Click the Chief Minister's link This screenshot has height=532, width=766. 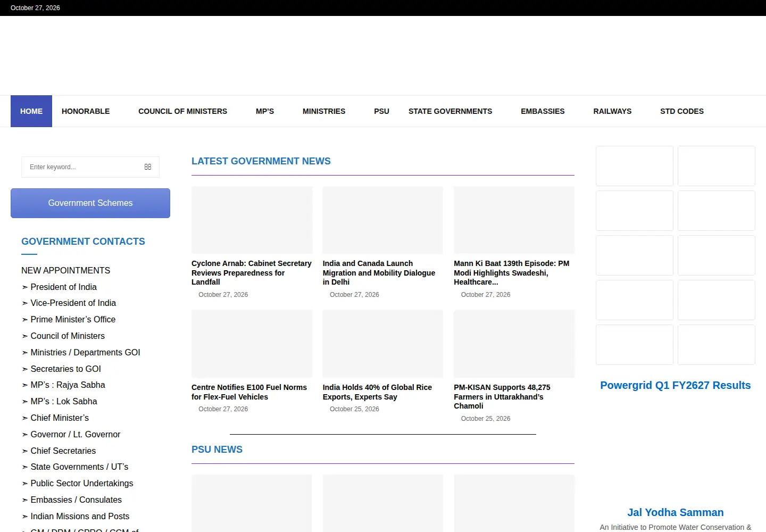(60, 418)
